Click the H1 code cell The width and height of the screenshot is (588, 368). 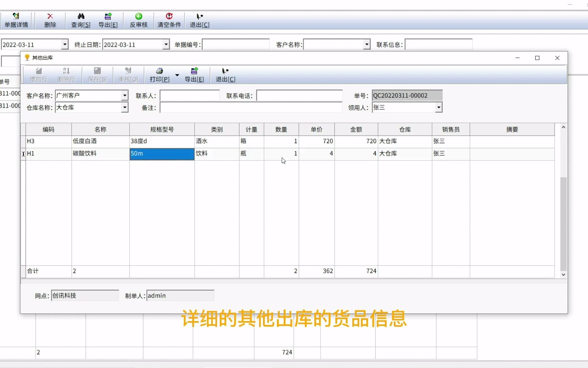coord(48,154)
